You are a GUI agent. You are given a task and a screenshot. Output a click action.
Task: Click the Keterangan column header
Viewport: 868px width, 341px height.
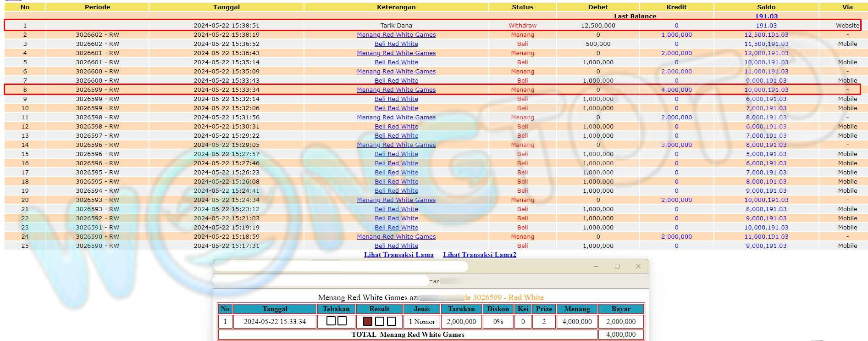[x=396, y=7]
